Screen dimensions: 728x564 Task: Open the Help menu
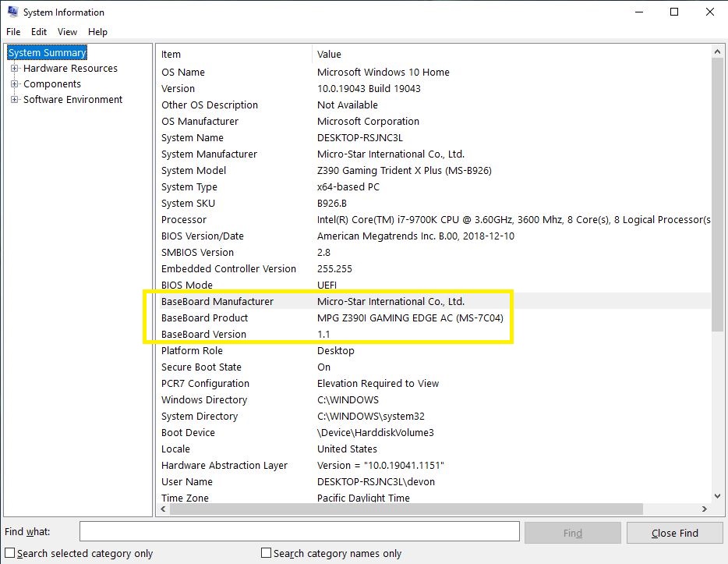97,32
